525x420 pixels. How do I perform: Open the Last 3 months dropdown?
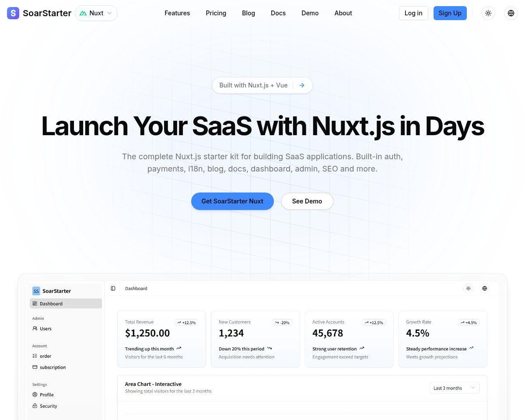[454, 388]
